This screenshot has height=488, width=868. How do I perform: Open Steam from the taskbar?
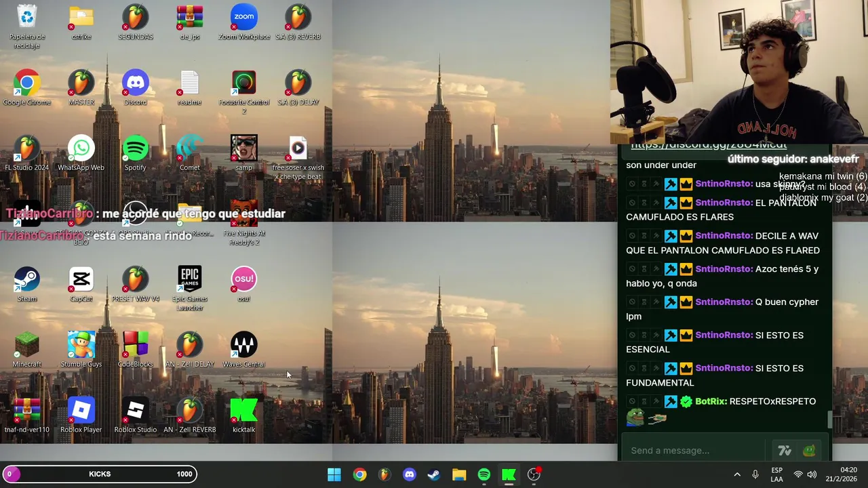click(x=434, y=474)
